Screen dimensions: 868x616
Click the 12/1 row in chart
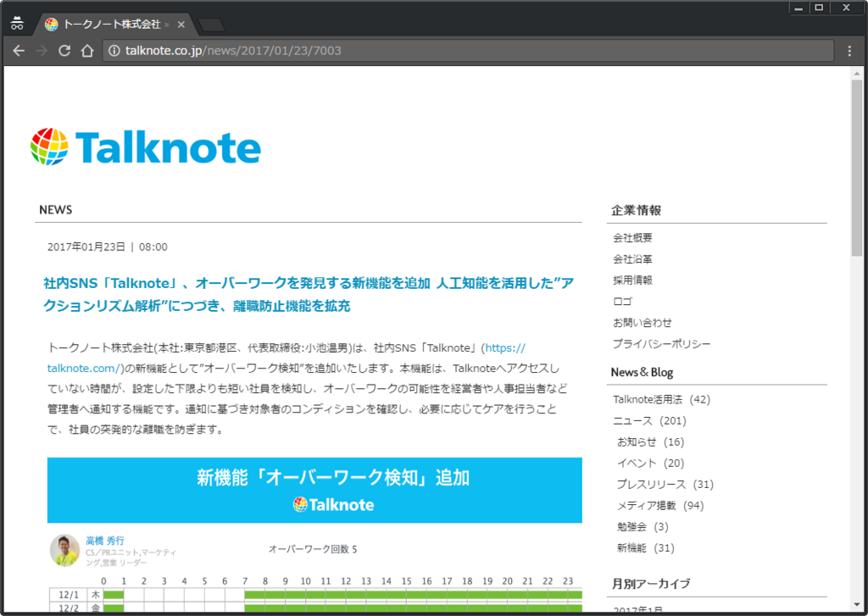pyautogui.click(x=315, y=595)
